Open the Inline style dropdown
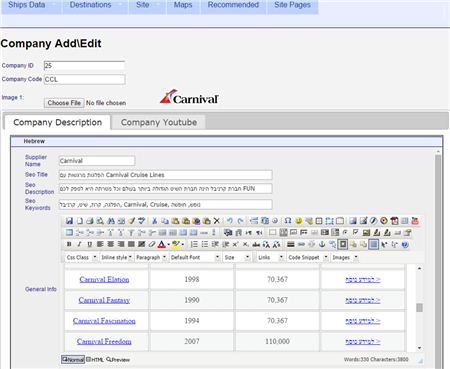This screenshot has width=450, height=369. pos(116,257)
